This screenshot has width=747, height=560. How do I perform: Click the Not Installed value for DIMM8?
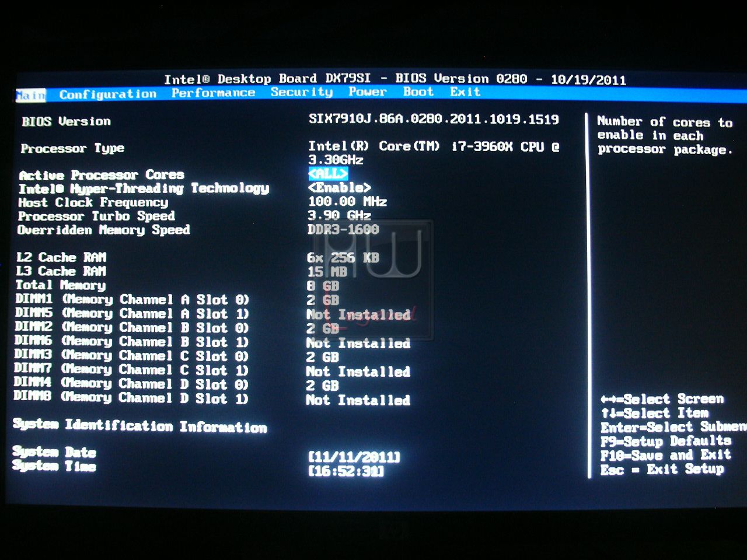tap(358, 400)
